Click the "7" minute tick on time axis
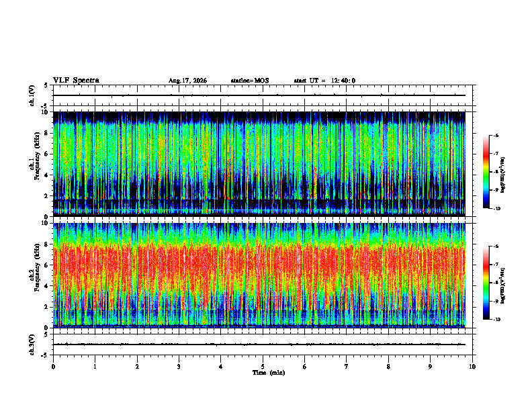 pyautogui.click(x=347, y=367)
